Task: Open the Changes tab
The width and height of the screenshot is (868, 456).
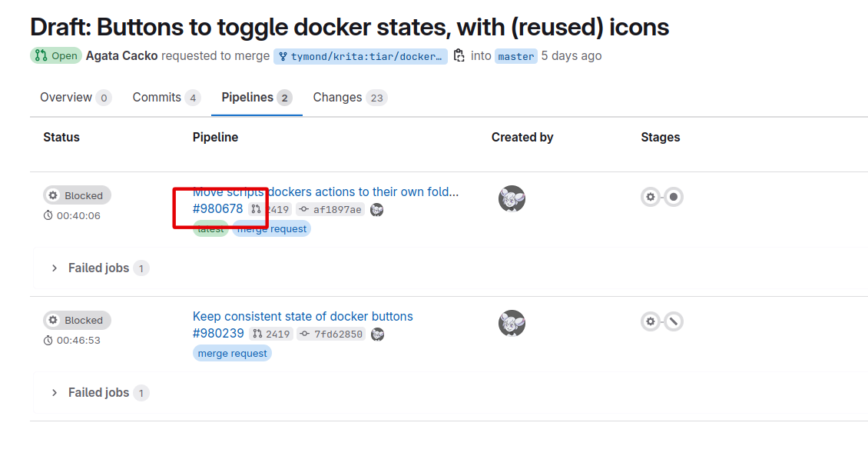Action: (x=337, y=98)
